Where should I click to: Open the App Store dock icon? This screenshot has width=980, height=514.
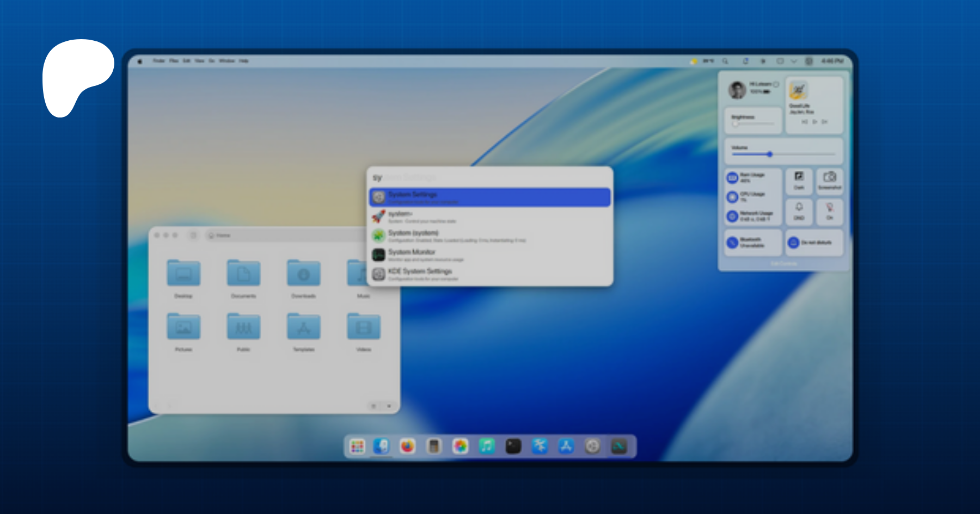coord(566,447)
